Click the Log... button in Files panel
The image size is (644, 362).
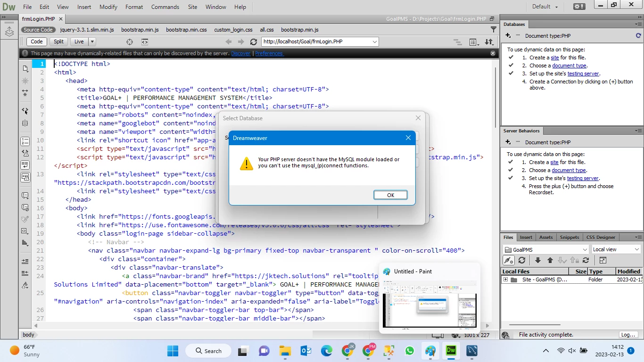pyautogui.click(x=628, y=335)
